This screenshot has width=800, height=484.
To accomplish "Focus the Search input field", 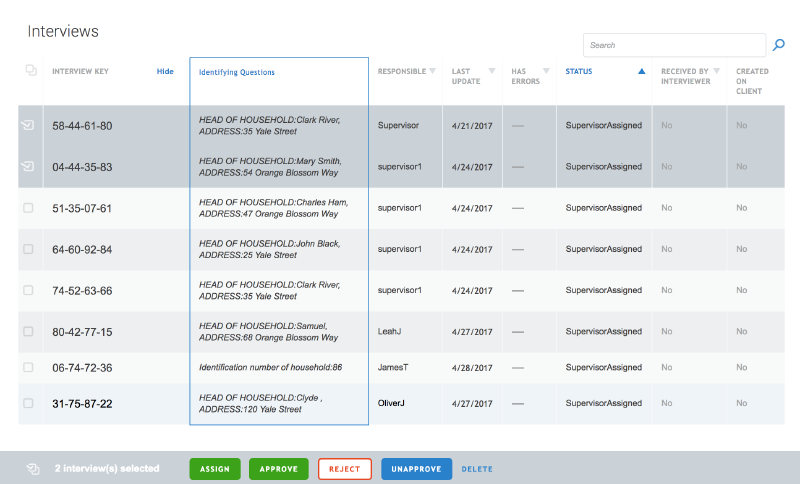I will coord(674,45).
